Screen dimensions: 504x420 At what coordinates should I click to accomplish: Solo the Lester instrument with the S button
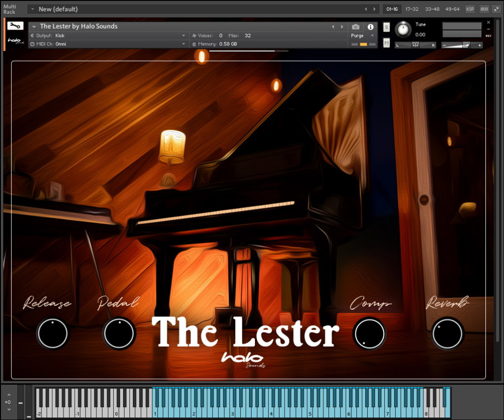click(x=386, y=27)
